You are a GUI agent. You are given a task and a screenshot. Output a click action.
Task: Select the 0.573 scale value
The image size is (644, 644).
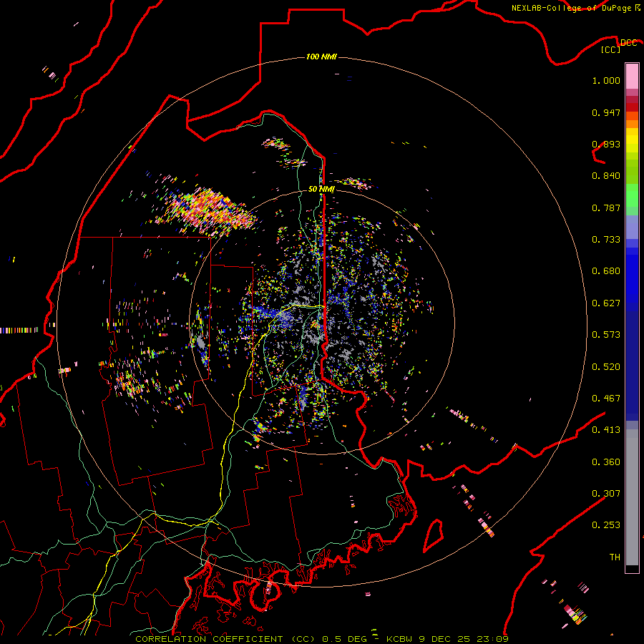click(x=606, y=335)
